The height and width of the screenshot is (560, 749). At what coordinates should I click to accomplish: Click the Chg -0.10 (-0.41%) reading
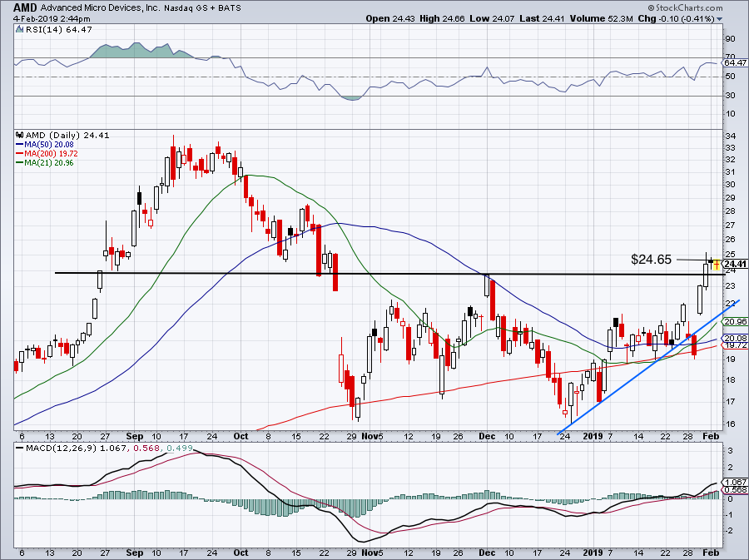click(x=677, y=18)
